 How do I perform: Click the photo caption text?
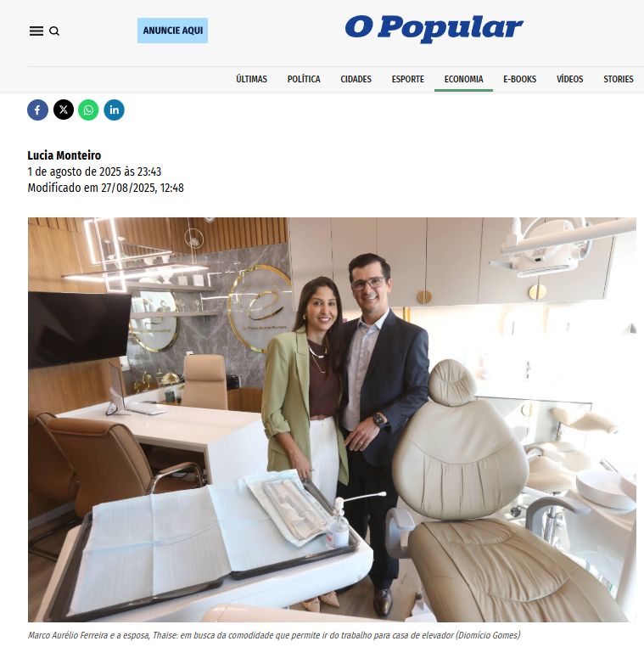pyautogui.click(x=274, y=635)
